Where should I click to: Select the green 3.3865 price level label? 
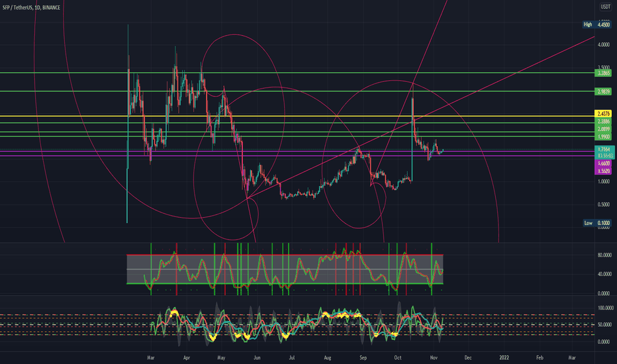pos(603,73)
